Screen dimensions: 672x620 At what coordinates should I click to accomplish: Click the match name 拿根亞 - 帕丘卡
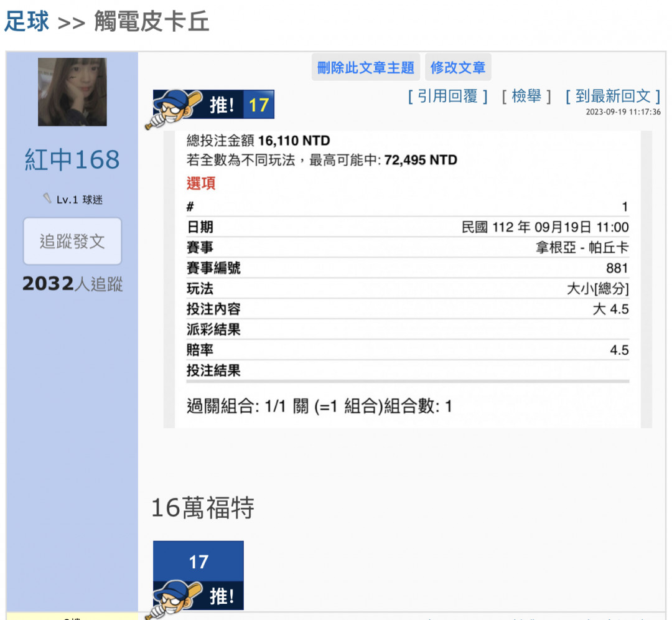(x=582, y=247)
